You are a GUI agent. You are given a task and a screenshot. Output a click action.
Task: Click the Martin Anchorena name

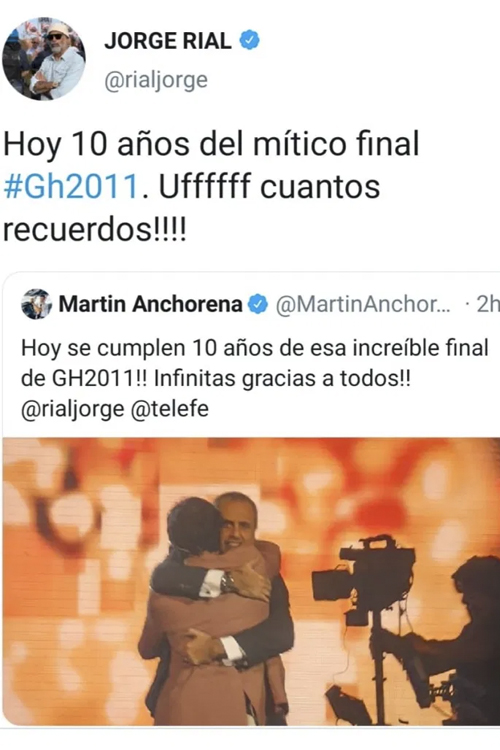click(151, 304)
